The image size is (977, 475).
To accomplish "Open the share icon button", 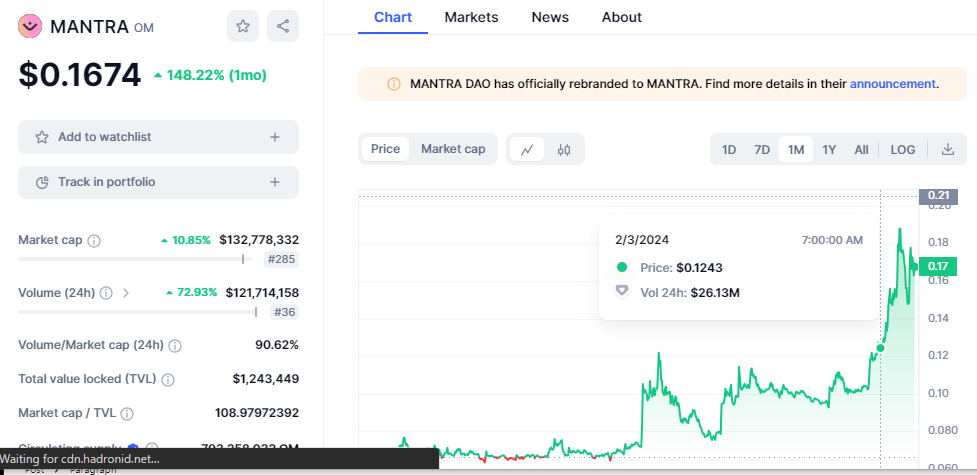I will (283, 26).
